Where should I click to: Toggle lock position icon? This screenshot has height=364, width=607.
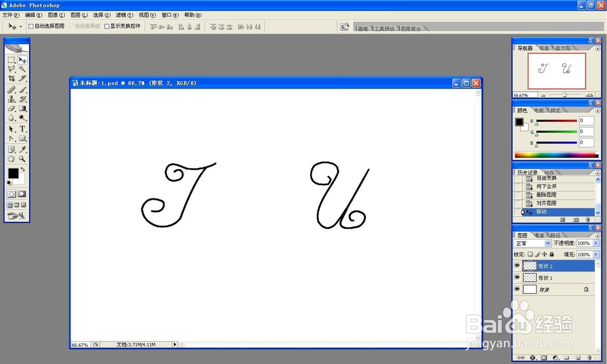[544, 254]
